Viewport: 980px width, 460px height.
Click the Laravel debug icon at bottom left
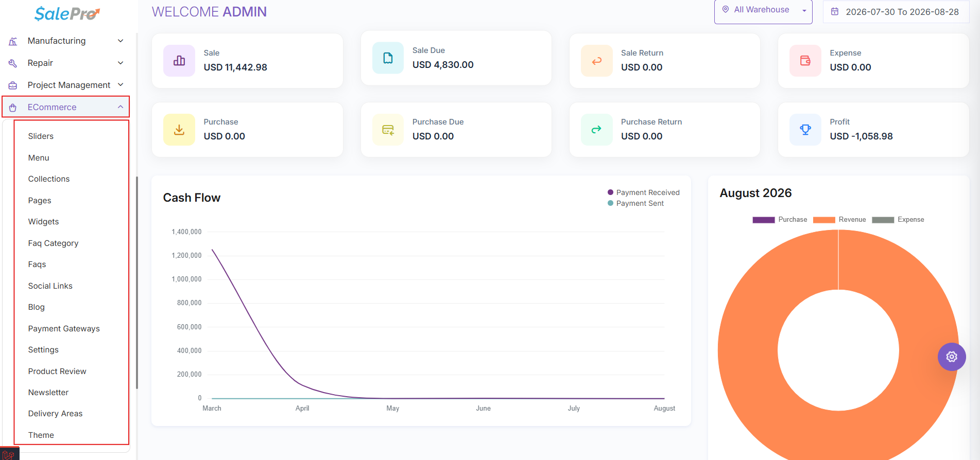[9, 454]
